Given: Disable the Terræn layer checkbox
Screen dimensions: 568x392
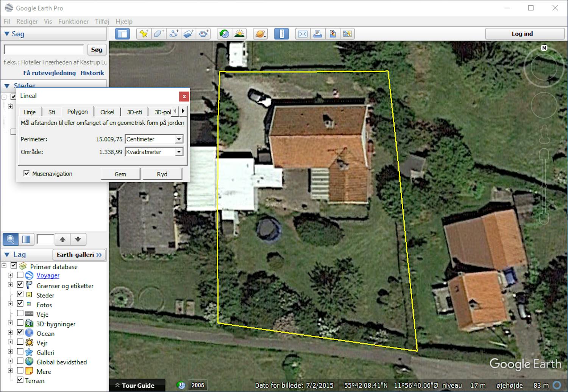Looking at the screenshot, I should click(20, 380).
